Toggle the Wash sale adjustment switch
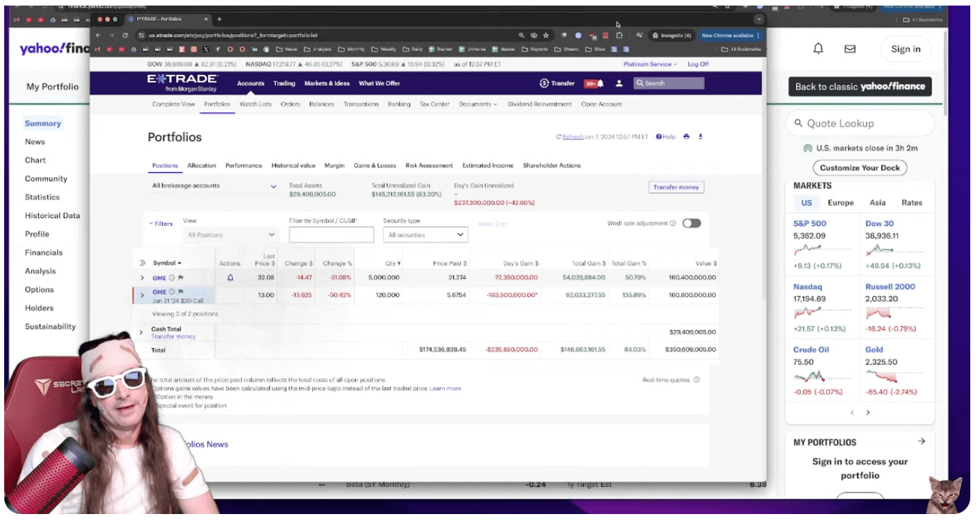Screen dimensions: 980x521 (692, 224)
